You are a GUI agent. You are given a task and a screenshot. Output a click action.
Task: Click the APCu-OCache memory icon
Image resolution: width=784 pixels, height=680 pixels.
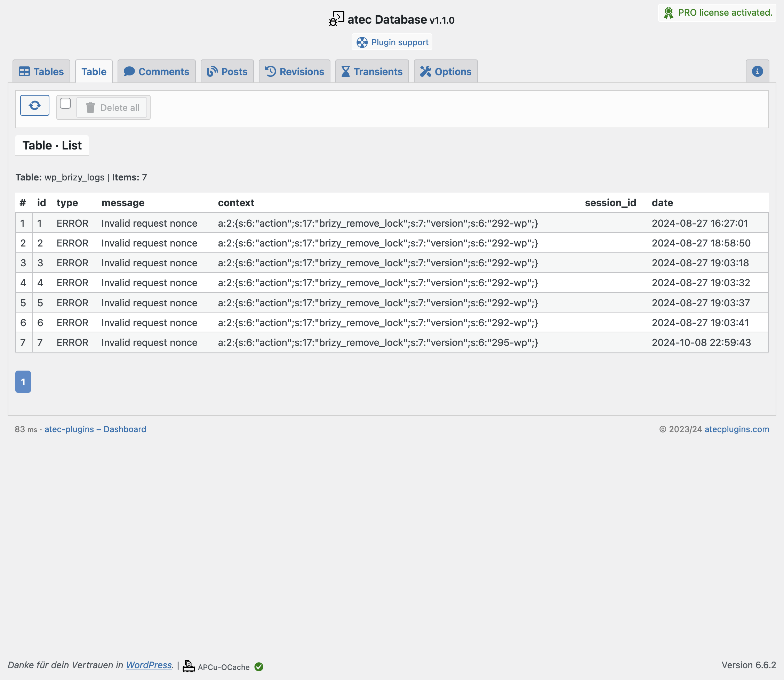189,666
